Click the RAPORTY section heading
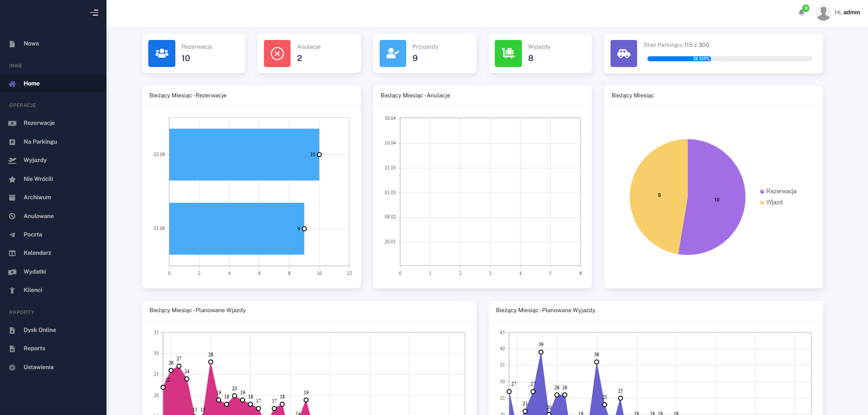The width and height of the screenshot is (868, 415). (22, 312)
